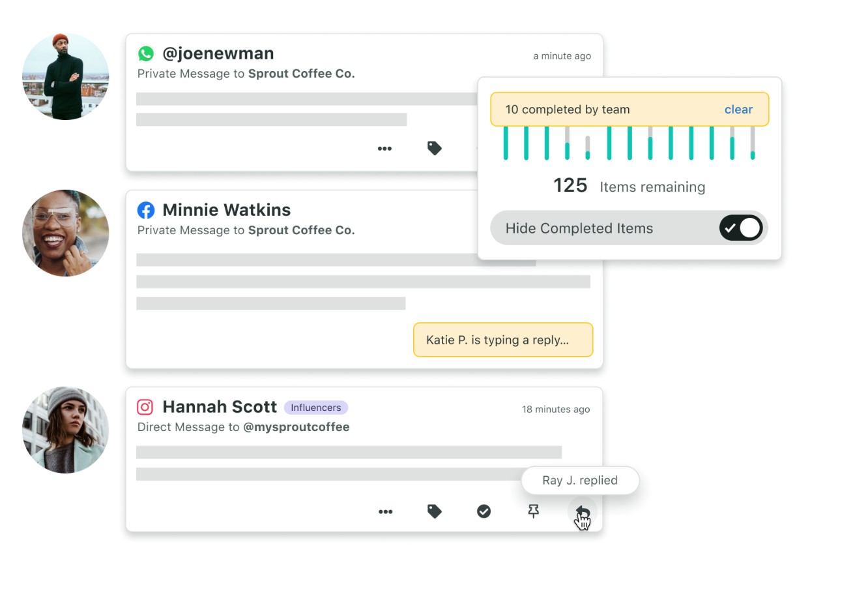Open @joenewman sender name

coord(218,53)
